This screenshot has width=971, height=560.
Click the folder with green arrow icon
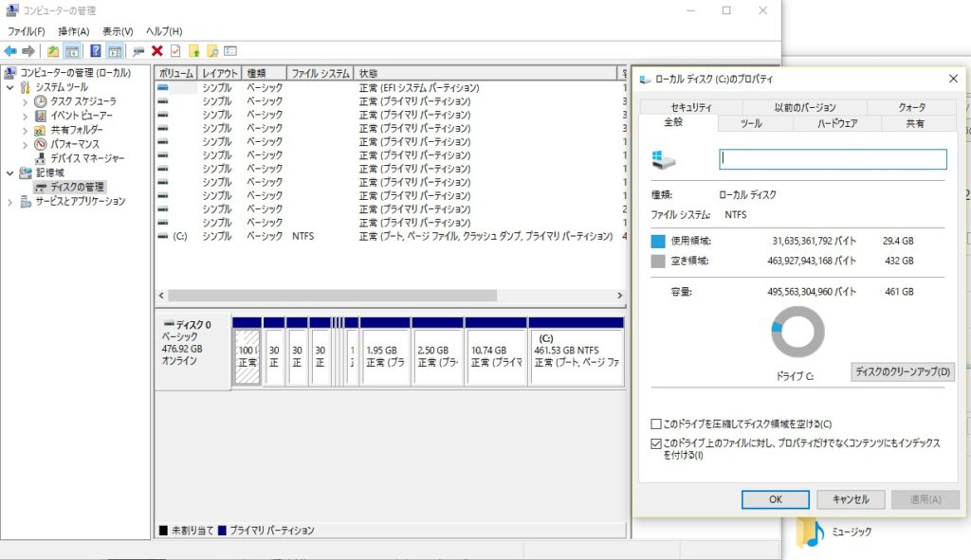point(193,51)
